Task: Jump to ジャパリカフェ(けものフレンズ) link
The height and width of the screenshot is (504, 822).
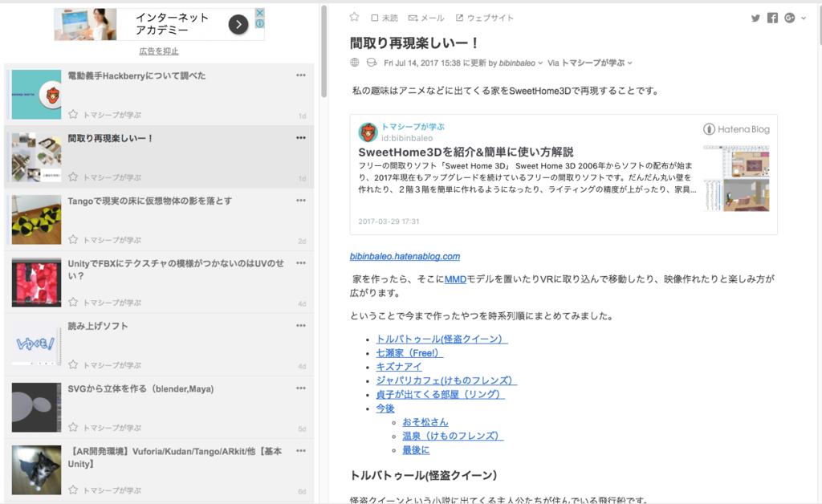Action: 446,380
